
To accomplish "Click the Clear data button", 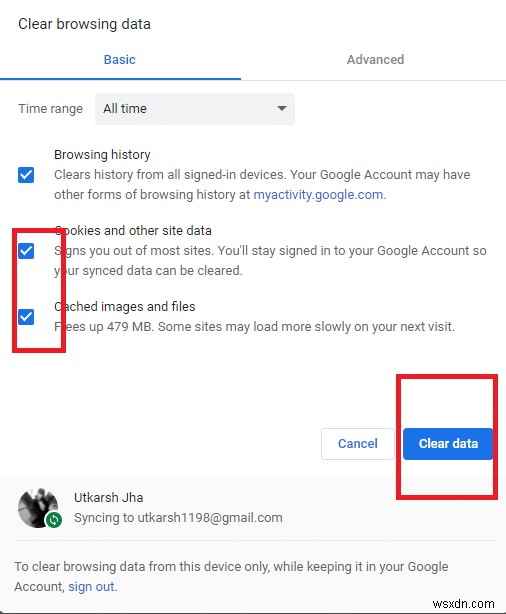I will coord(448,444).
